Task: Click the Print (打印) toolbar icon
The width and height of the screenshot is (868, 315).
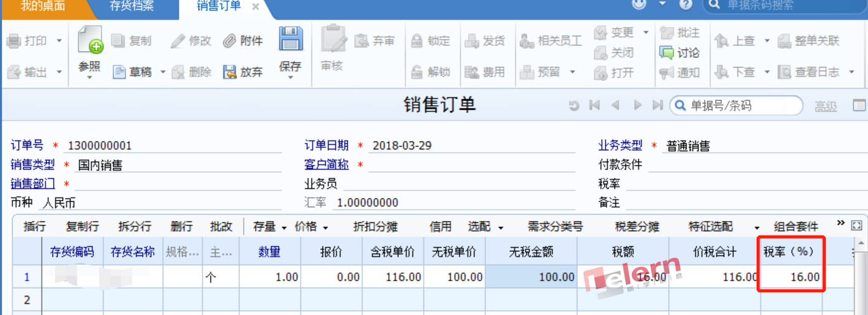Action: 14,41
